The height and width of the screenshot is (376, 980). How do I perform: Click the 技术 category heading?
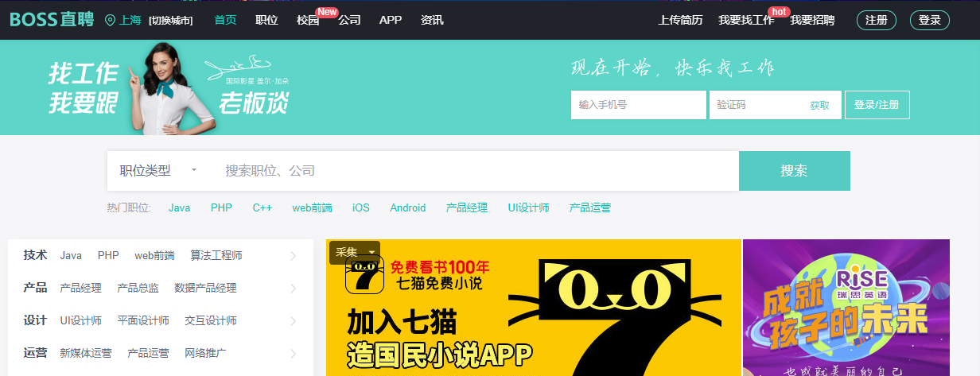35,255
